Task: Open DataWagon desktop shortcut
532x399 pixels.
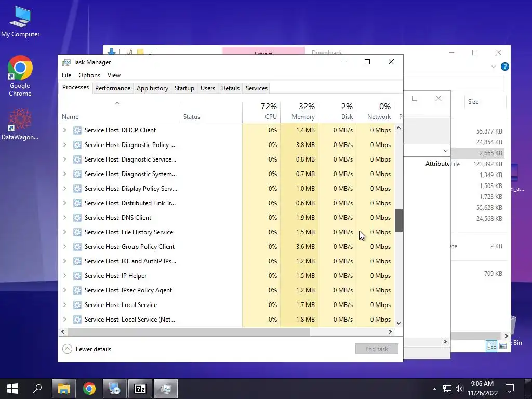Action: pos(20,124)
